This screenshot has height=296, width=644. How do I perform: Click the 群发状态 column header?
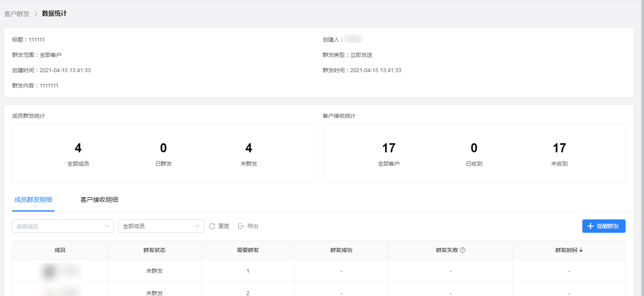[154, 250]
